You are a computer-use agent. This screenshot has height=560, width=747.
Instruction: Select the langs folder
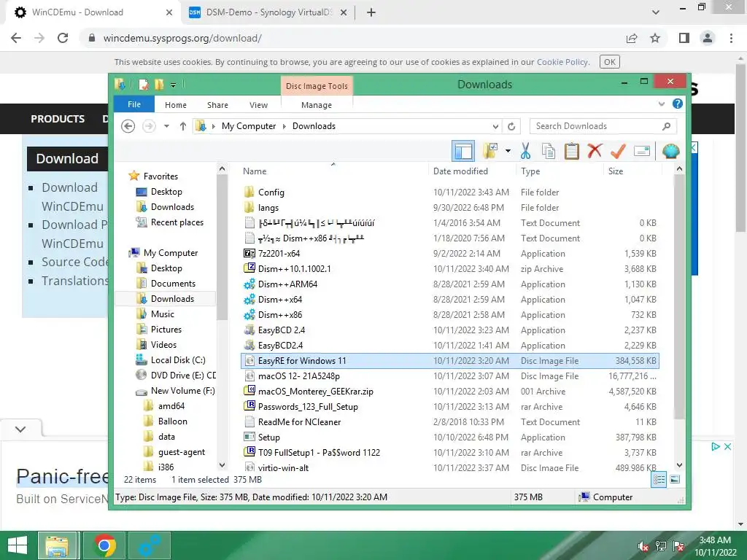coord(450,208)
